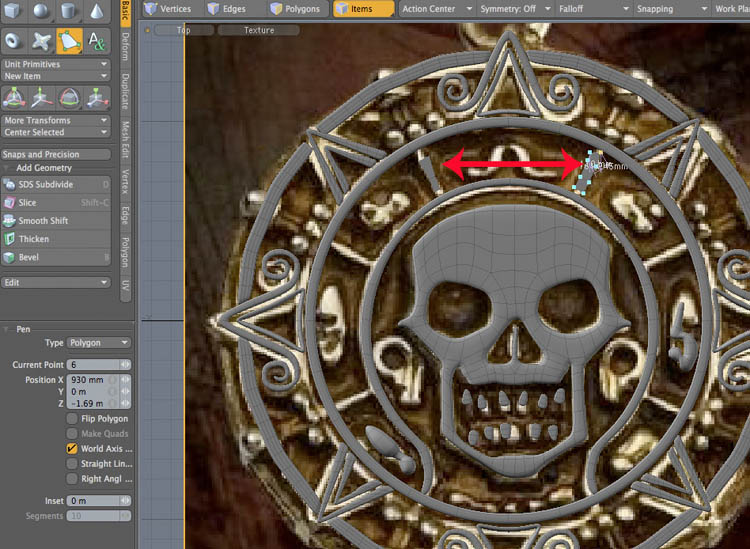This screenshot has width=750, height=549.
Task: Open the More Transforms dropdown
Action: pyautogui.click(x=55, y=121)
